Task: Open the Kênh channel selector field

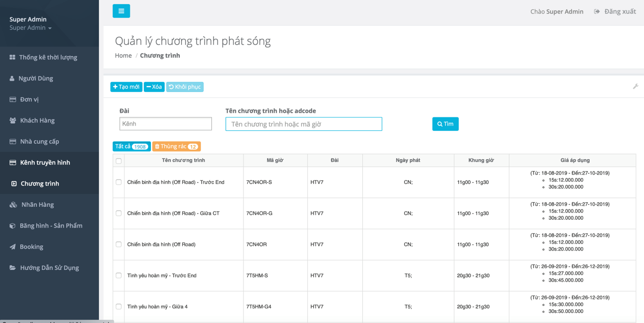Action: (x=165, y=124)
